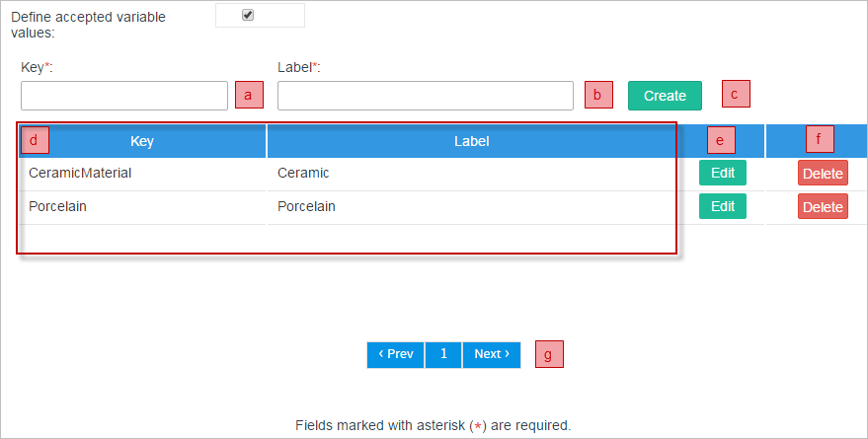868x439 pixels.
Task: Go to the previous page with Prev
Action: pyautogui.click(x=396, y=354)
